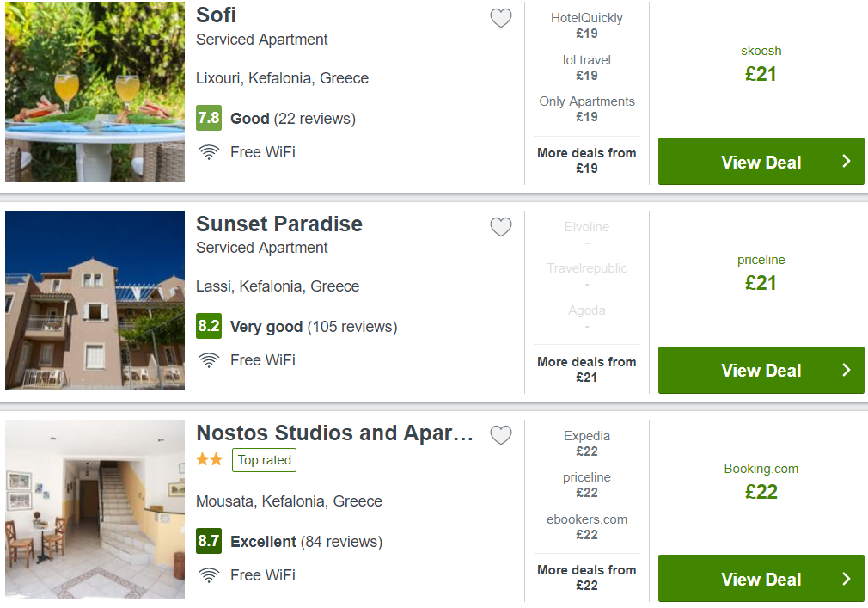View Deal for the Booking.com £22 offer

coord(761,579)
